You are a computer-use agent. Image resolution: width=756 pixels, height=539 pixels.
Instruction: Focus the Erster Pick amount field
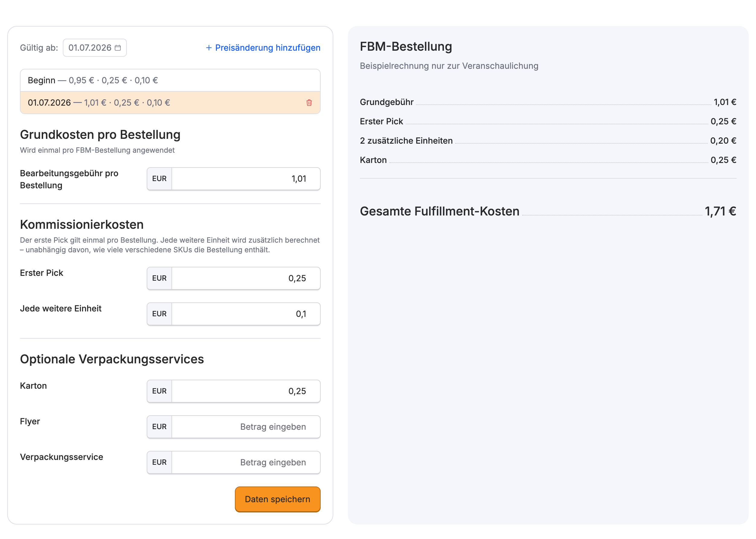point(246,278)
